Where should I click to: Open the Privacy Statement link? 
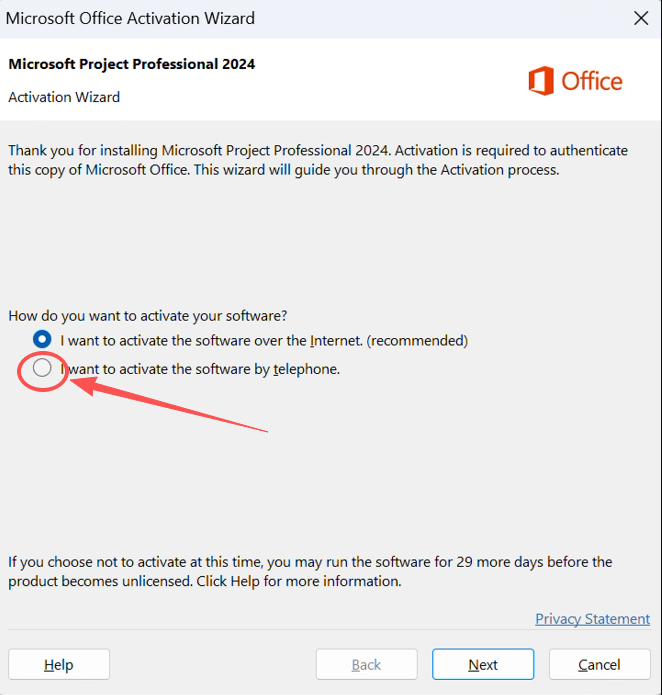coord(592,619)
